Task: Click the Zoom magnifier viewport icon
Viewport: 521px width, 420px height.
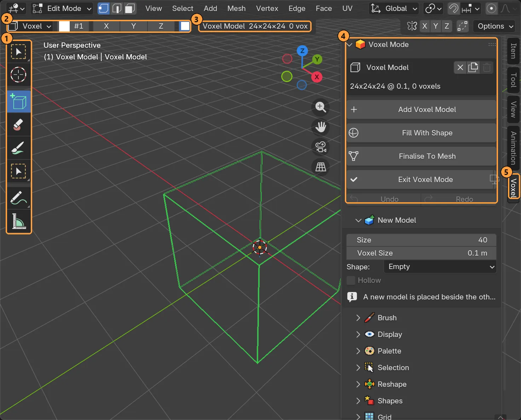Action: pos(320,107)
